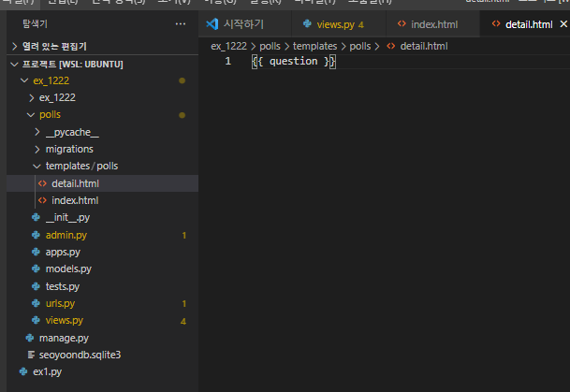570x392 pixels.
Task: Click the HTML icon on index.html tab
Action: [x=402, y=23]
